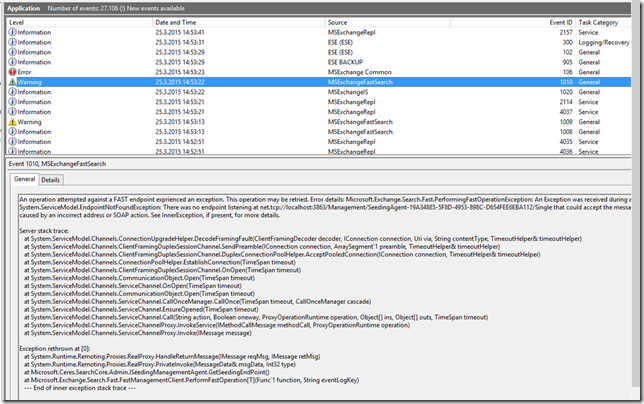644x404 pixels.
Task: Click event ID 1010 in highlighted row
Action: tap(566, 82)
